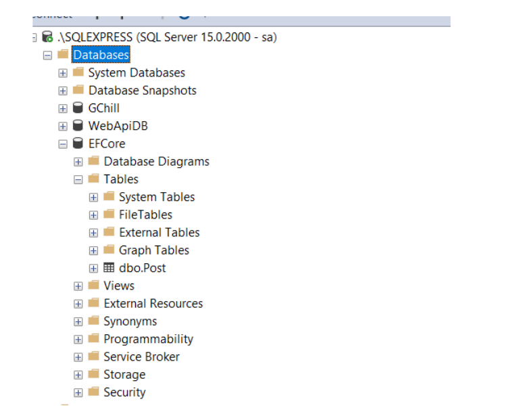This screenshot has width=532, height=412.
Task: Select the Programmability label
Action: click(x=148, y=340)
